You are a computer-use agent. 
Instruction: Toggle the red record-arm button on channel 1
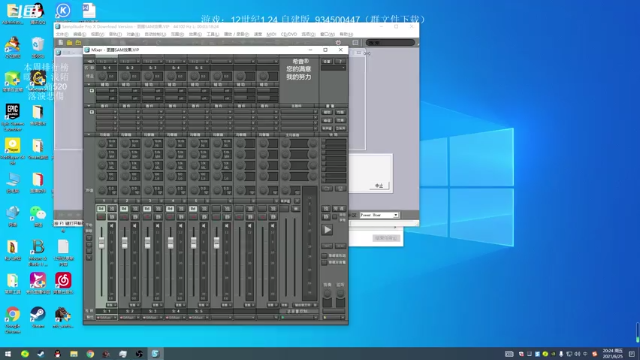point(101,217)
